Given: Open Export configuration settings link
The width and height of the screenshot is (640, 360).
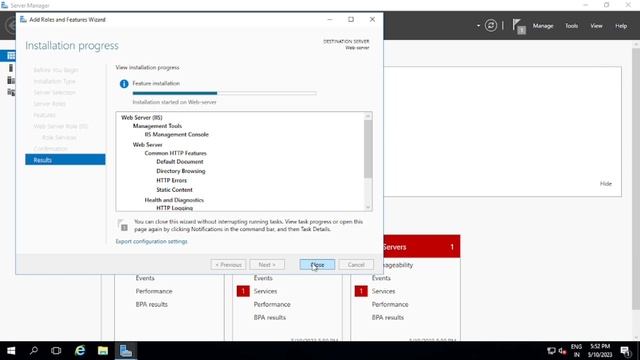Looking at the screenshot, I should coord(151,241).
